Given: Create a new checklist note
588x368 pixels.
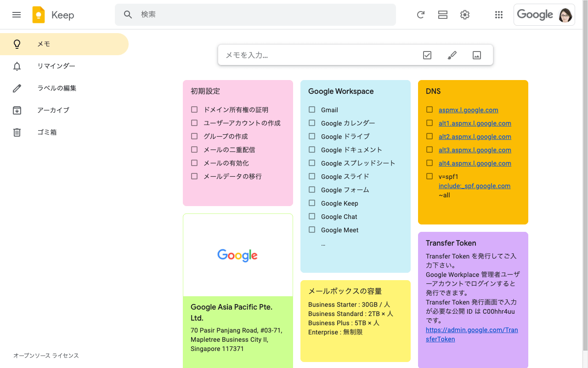Looking at the screenshot, I should (x=427, y=55).
